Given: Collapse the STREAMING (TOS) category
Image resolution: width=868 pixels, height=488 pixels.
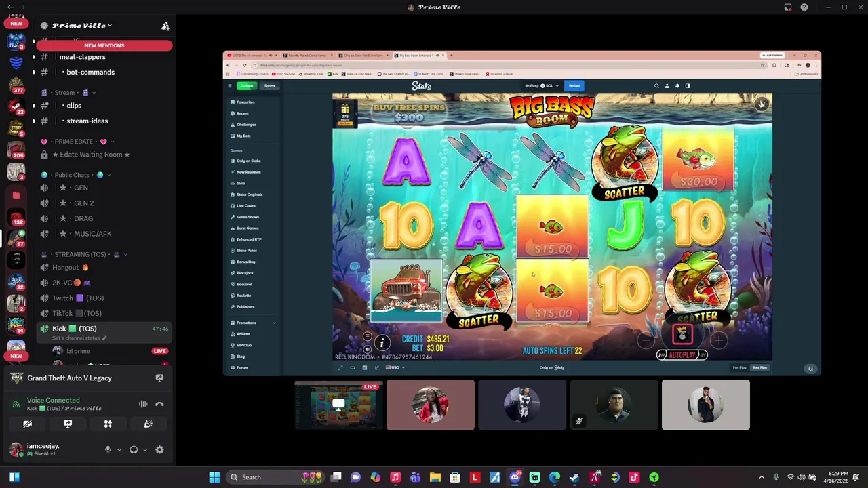Looking at the screenshot, I should [x=84, y=254].
